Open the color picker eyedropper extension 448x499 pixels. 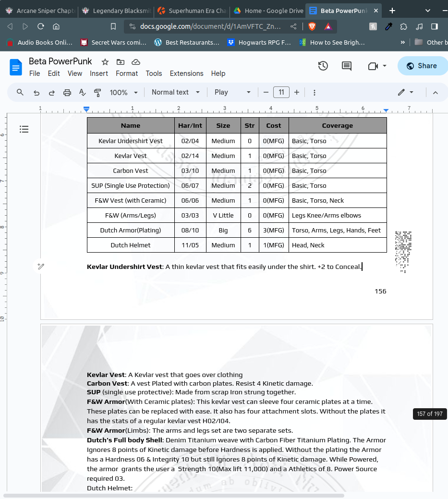pyautogui.click(x=388, y=26)
